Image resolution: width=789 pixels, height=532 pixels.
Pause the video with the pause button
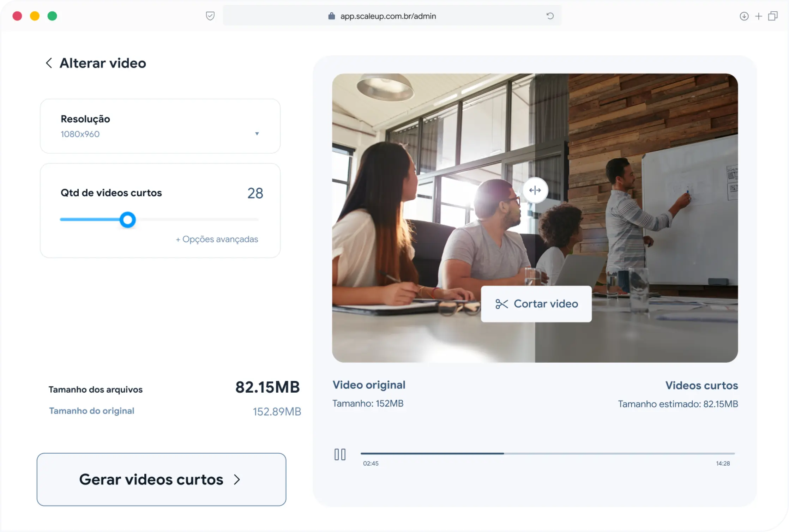tap(340, 454)
